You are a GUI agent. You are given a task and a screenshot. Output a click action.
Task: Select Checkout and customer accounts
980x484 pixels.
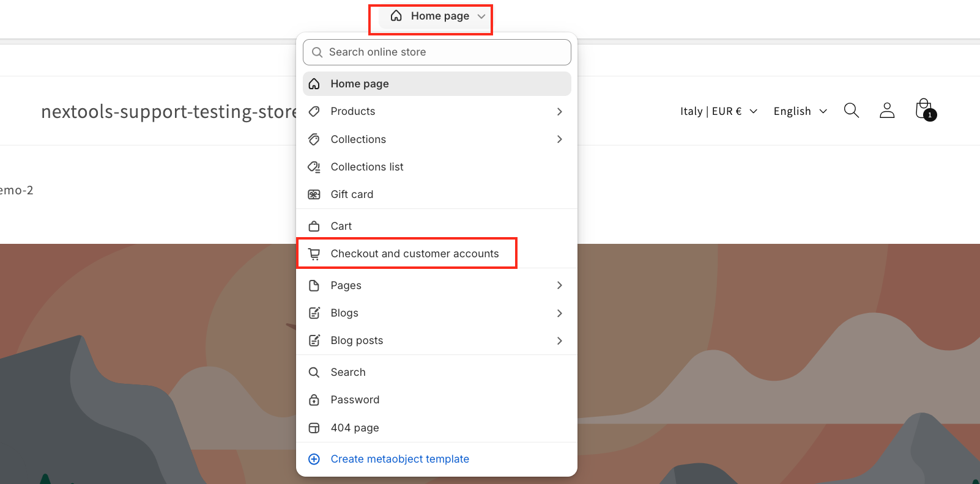(414, 254)
